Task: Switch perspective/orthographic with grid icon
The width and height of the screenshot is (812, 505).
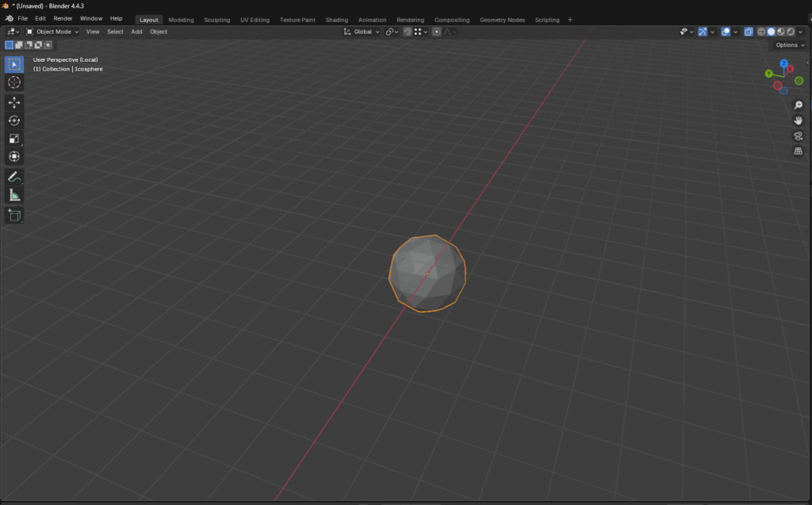Action: [x=798, y=151]
